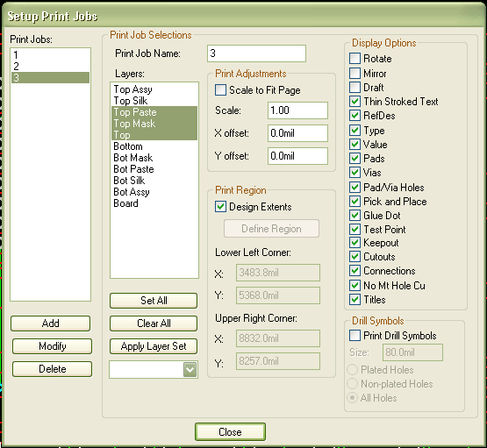Enable Scale to Fit Page checkbox
This screenshot has height=448, width=487.
click(x=220, y=90)
